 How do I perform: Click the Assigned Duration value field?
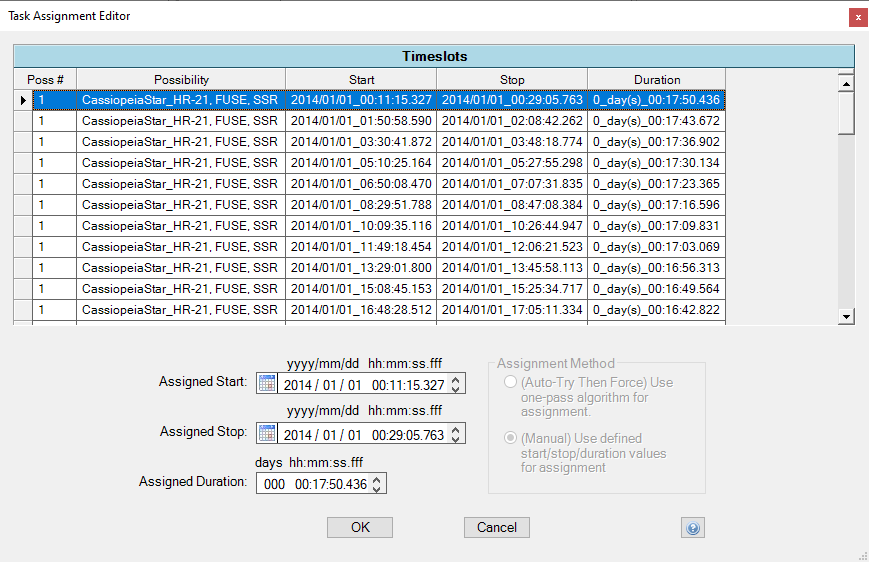click(x=313, y=484)
